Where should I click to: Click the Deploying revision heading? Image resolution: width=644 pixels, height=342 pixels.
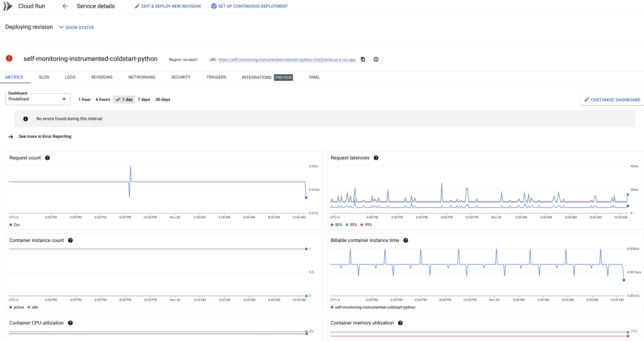pyautogui.click(x=29, y=27)
